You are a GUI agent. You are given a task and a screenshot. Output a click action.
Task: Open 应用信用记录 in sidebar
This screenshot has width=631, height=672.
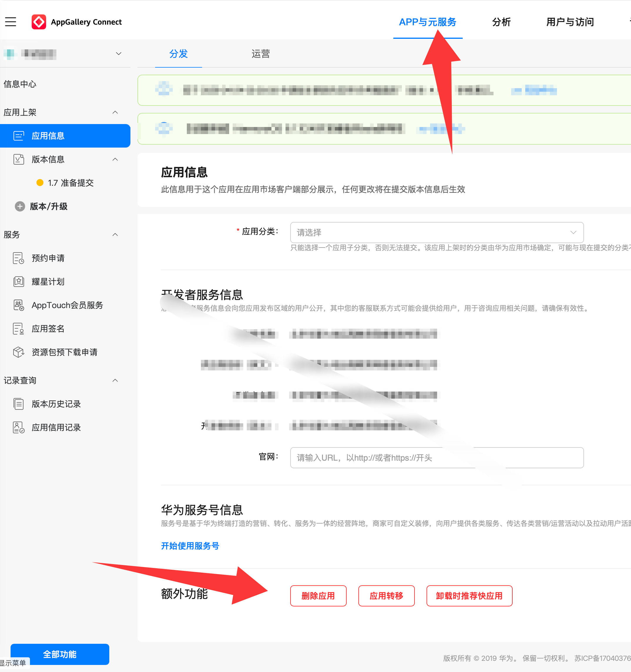pos(56,428)
